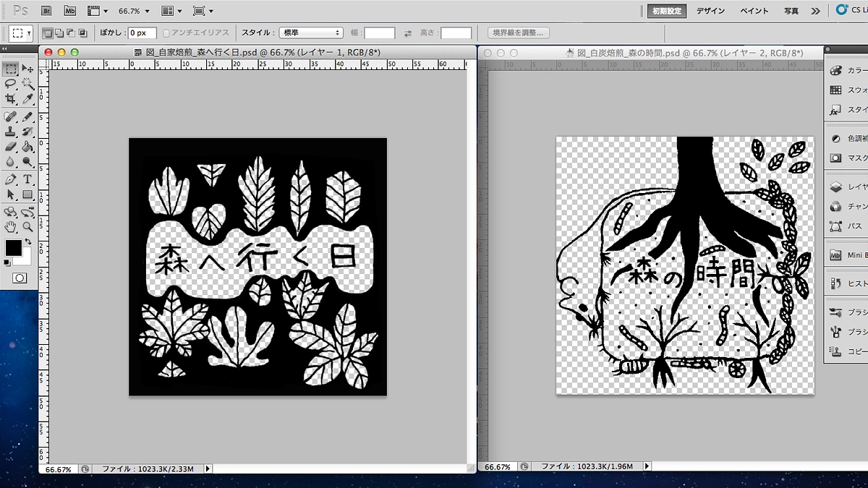Viewport: 868px width, 488px height.
Task: Toggle Quick Mask mode
Action: tap(20, 278)
